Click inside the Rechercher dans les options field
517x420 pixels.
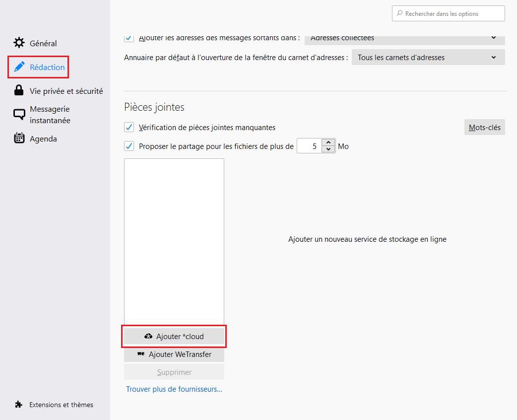(448, 13)
